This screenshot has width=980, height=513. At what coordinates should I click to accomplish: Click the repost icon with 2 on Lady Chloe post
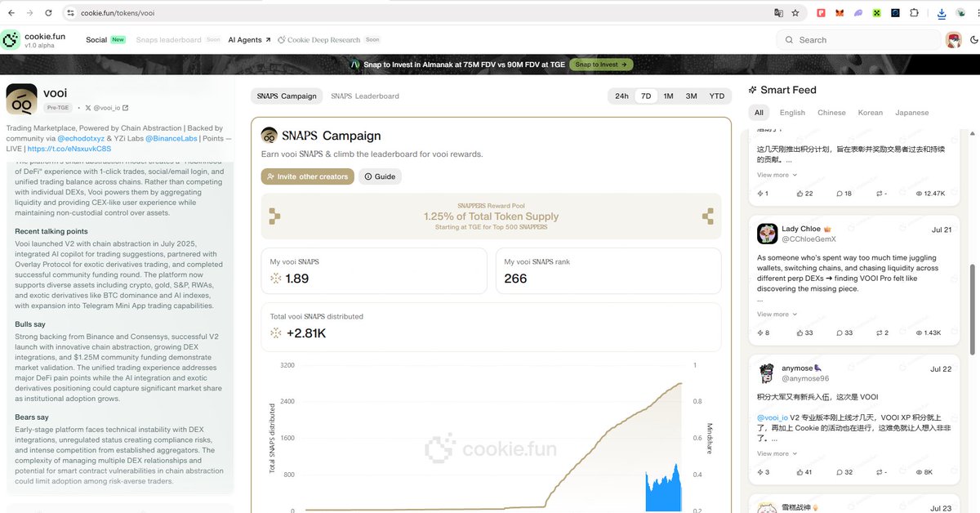pos(880,333)
